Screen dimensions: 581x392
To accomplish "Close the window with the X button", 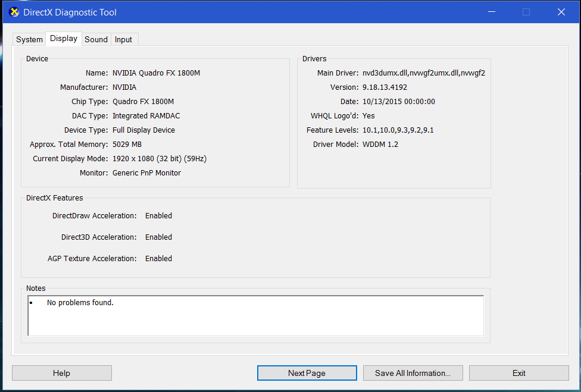I will (561, 12).
